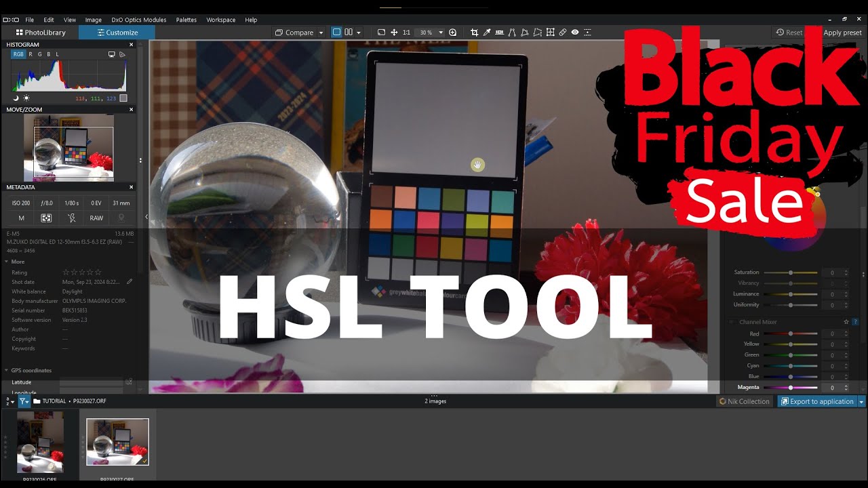868x488 pixels.
Task: Activate the Move/pan hand arrows tool
Action: (x=394, y=33)
